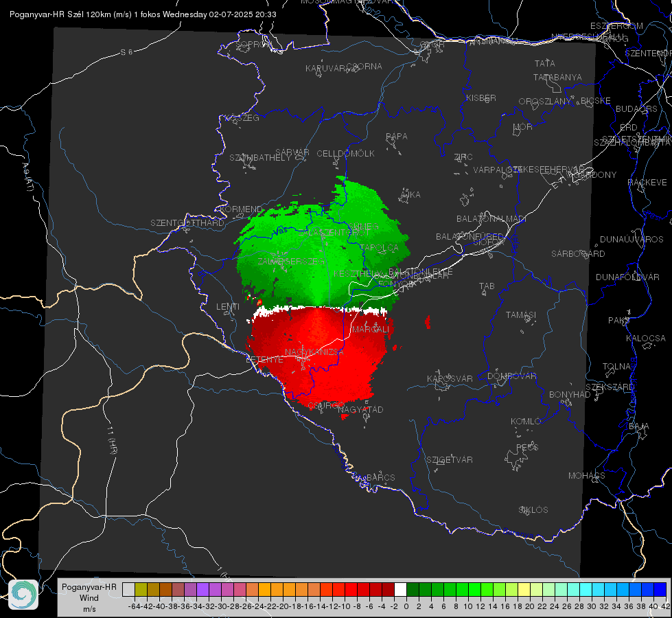This screenshot has height=618, width=672.
Task: Select the KISBÉR label
Action: coord(481,98)
